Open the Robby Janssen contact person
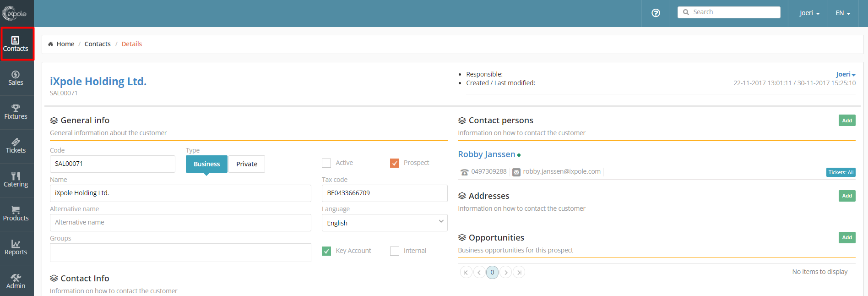The width and height of the screenshot is (868, 296). click(x=487, y=154)
